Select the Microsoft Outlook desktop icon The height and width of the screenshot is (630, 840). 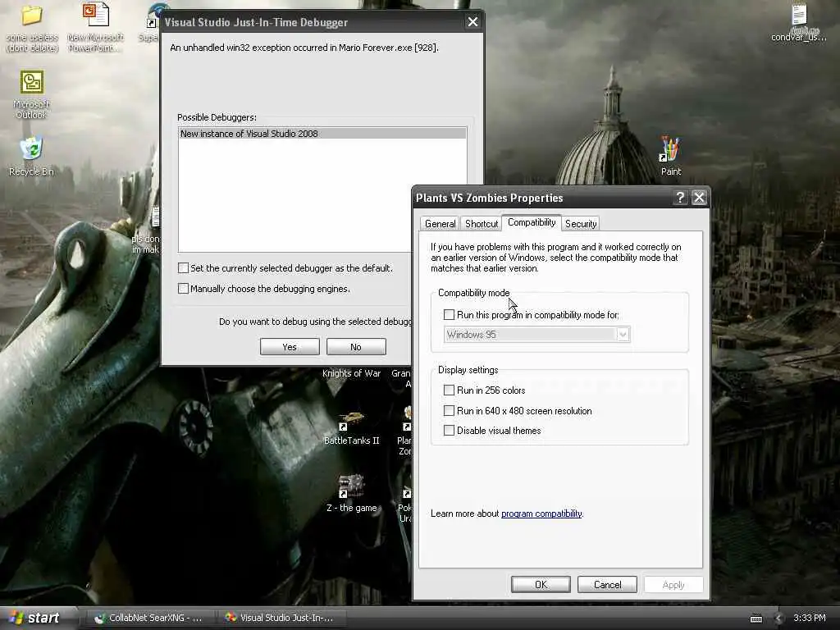32,83
